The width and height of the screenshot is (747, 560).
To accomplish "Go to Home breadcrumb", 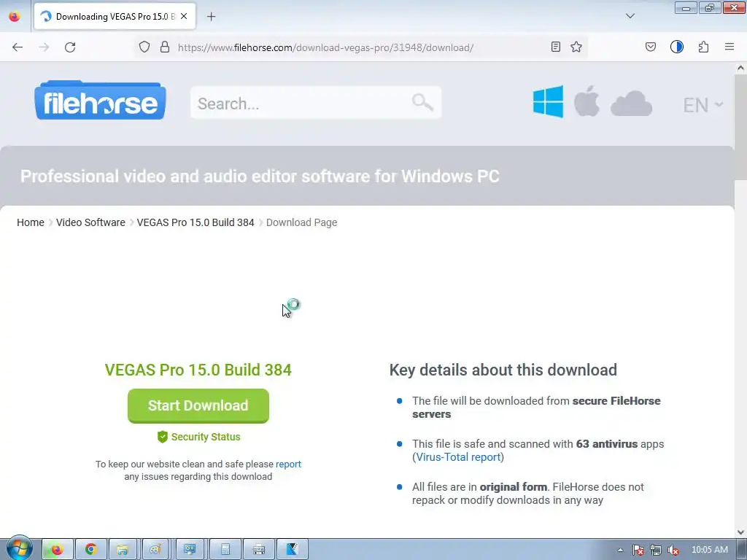I will (x=31, y=222).
